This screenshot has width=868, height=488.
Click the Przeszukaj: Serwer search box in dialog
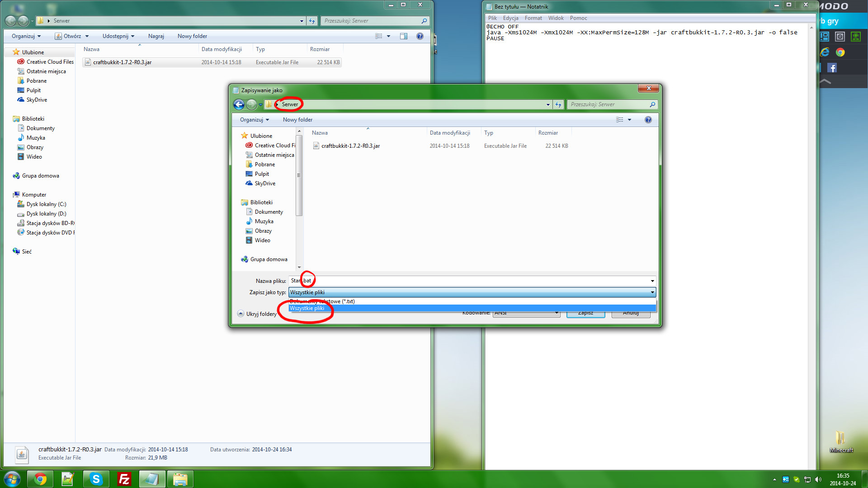coord(612,104)
